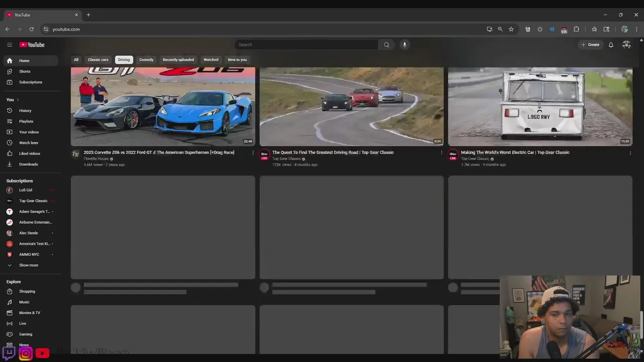This screenshot has height=362, width=644.
Task: Bookmark this page with star
Action: tap(511, 29)
